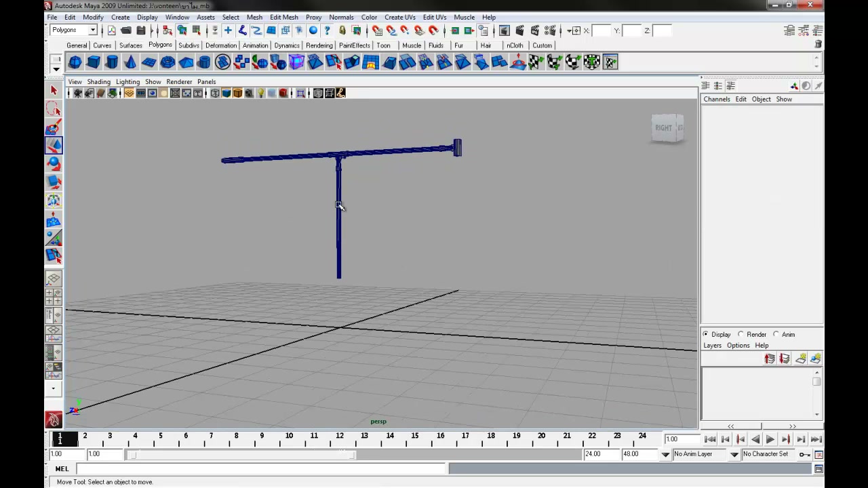Open the shelf options arrow menu
The image size is (868, 488).
click(56, 68)
